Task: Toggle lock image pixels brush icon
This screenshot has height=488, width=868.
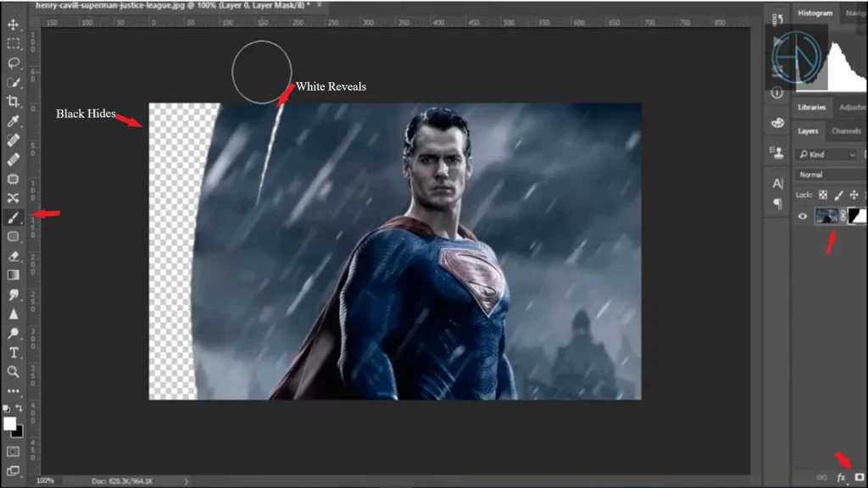Action: (838, 195)
